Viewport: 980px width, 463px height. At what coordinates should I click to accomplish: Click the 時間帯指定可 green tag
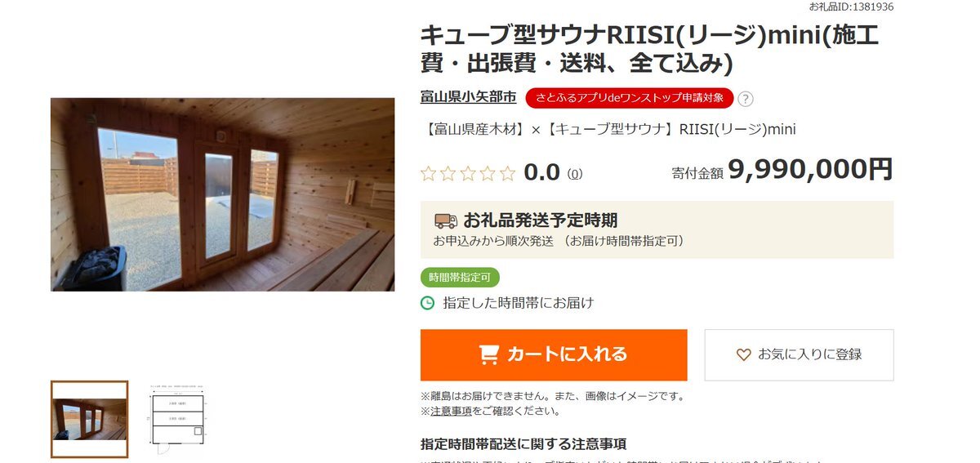(x=460, y=278)
